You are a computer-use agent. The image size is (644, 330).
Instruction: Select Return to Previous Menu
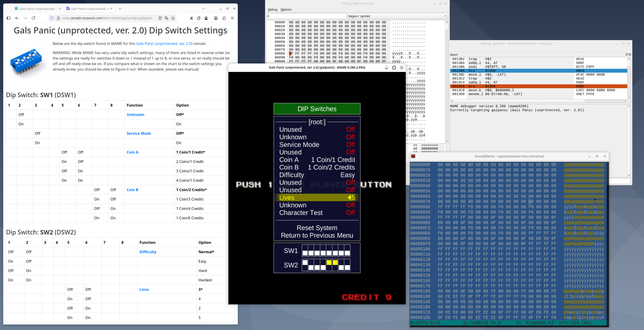(x=317, y=235)
